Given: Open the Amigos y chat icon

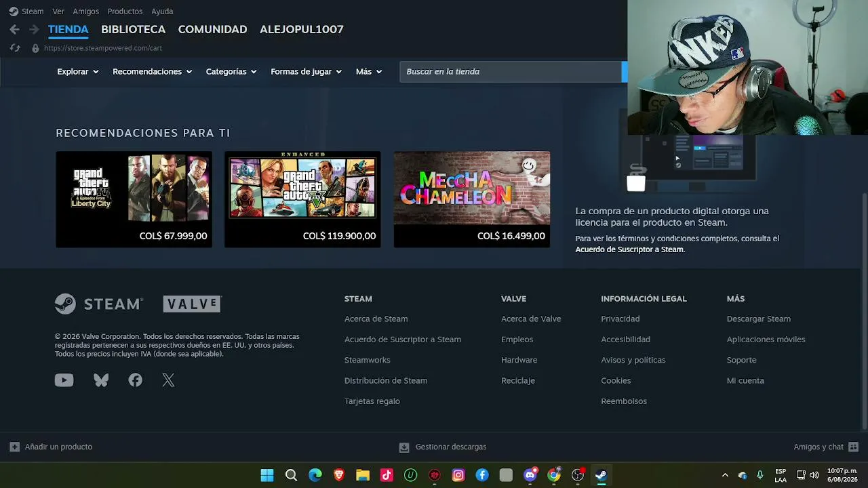Looking at the screenshot, I should 853,447.
